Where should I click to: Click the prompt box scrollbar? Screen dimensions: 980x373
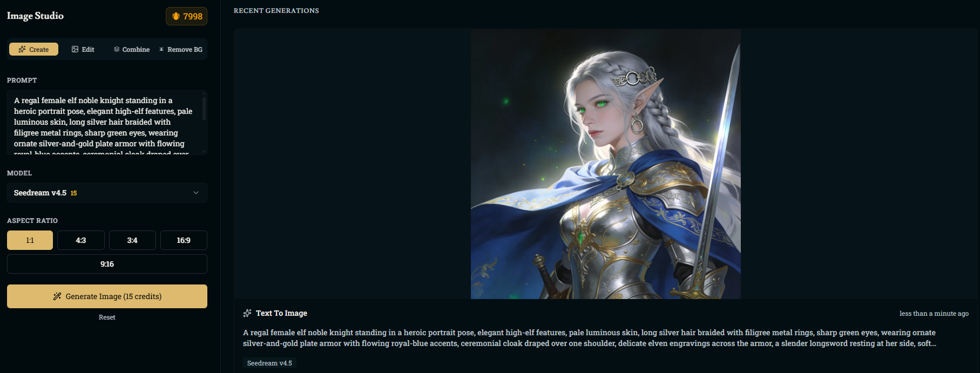point(204,108)
